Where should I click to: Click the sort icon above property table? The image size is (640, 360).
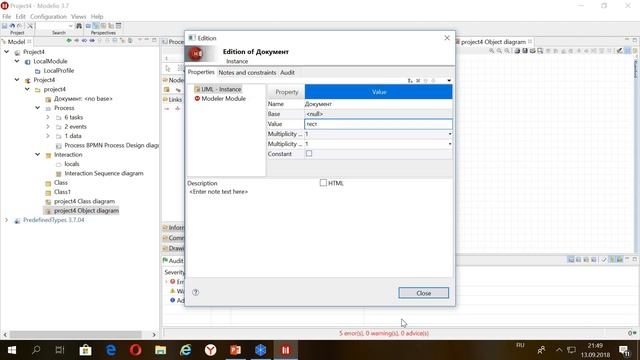pyautogui.click(x=410, y=81)
